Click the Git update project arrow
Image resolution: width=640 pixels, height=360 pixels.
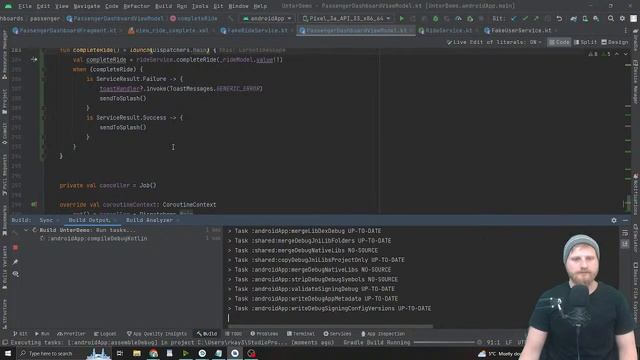(x=514, y=19)
